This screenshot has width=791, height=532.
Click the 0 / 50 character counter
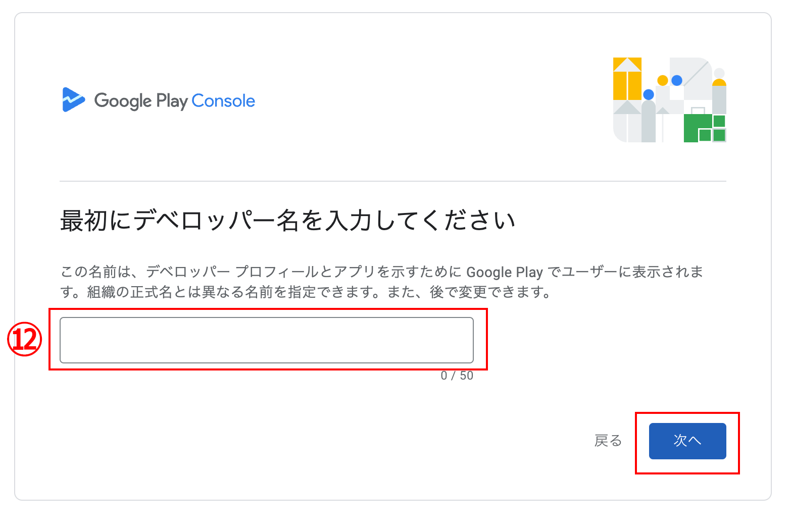coord(457,376)
